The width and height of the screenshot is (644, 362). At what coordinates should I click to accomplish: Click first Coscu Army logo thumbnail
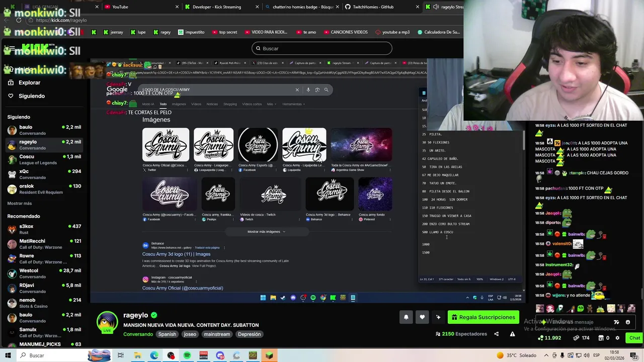[166, 145]
